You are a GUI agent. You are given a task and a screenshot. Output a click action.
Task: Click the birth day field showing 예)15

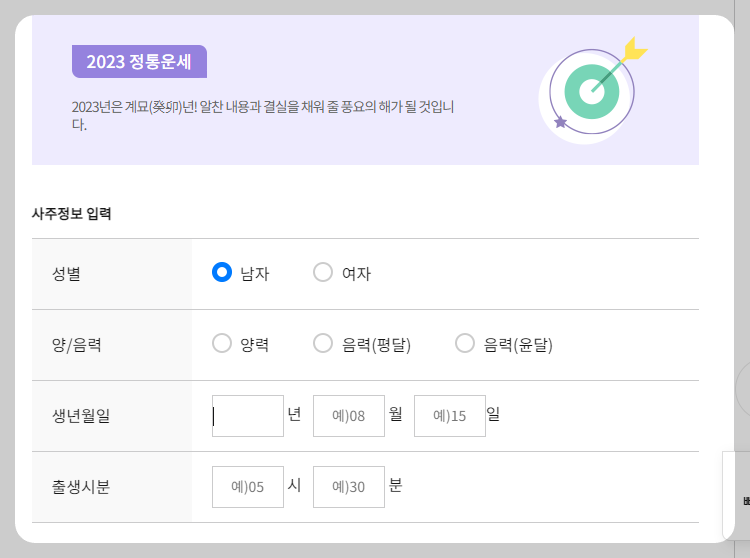pyautogui.click(x=450, y=416)
